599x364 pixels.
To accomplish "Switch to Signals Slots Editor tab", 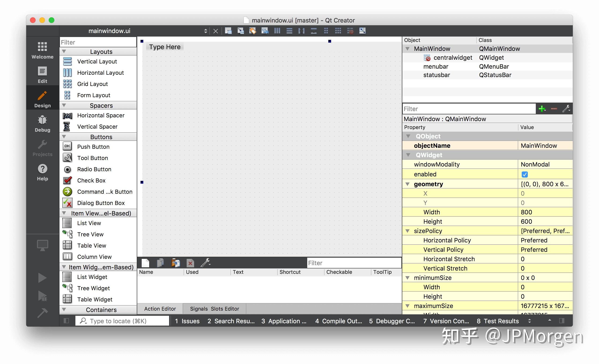I will coord(214,308).
